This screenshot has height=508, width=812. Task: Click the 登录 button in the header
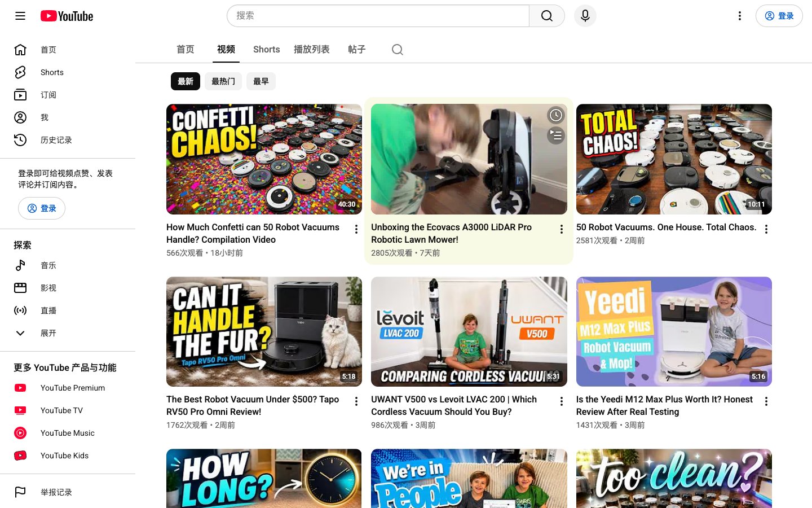(x=779, y=16)
